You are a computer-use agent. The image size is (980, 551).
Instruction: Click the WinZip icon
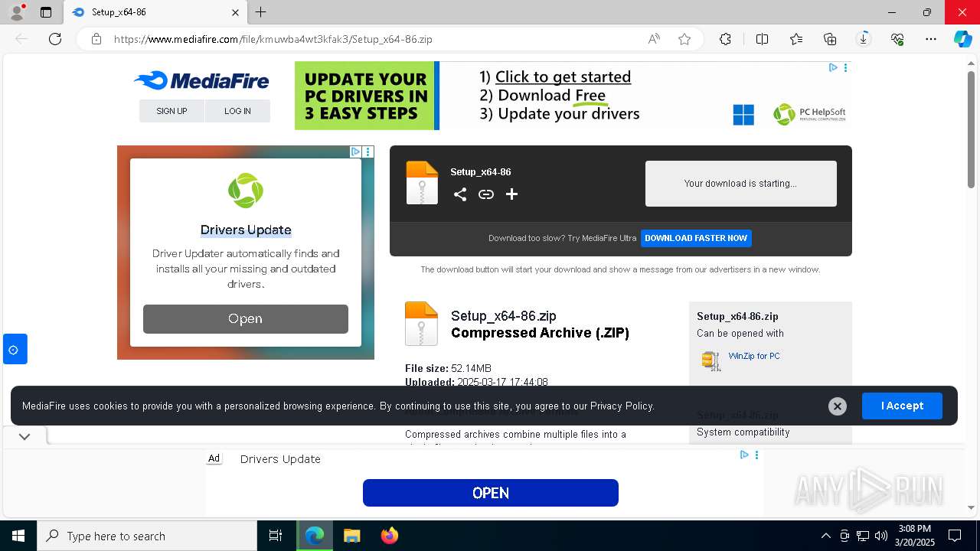[x=711, y=360]
